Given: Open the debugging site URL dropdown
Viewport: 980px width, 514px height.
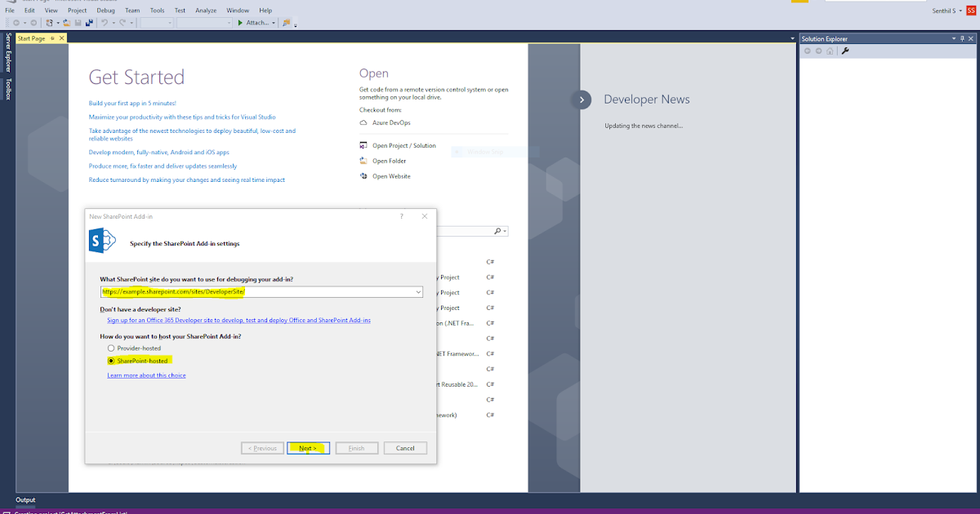Looking at the screenshot, I should [x=418, y=292].
